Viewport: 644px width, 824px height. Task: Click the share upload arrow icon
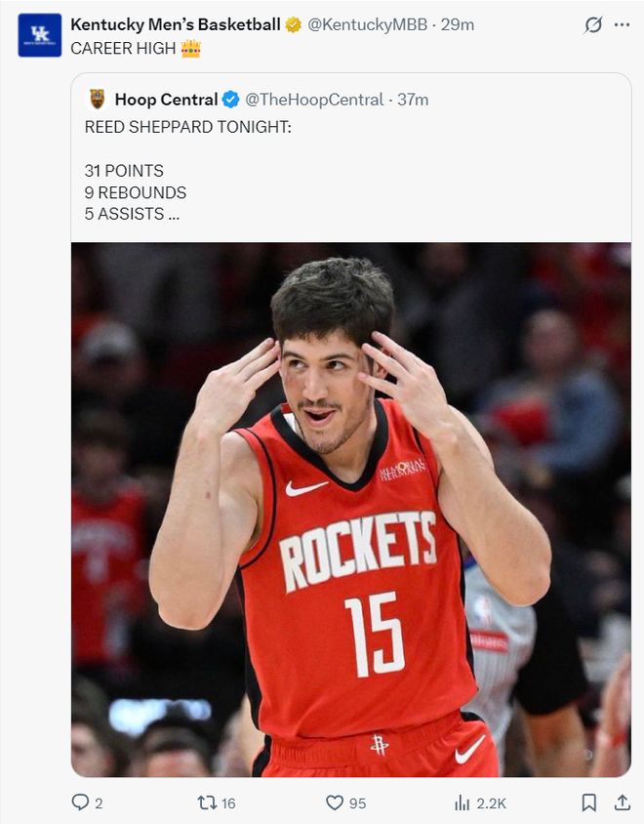click(622, 803)
